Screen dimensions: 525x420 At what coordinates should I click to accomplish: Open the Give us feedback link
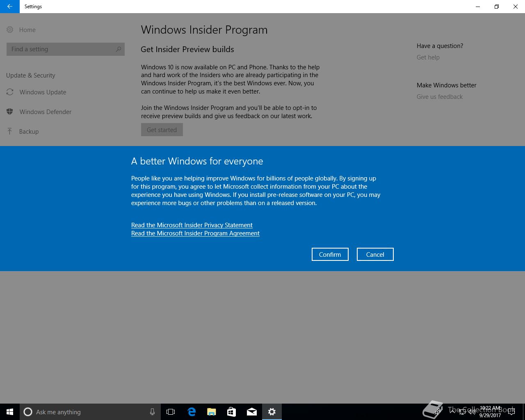click(439, 96)
